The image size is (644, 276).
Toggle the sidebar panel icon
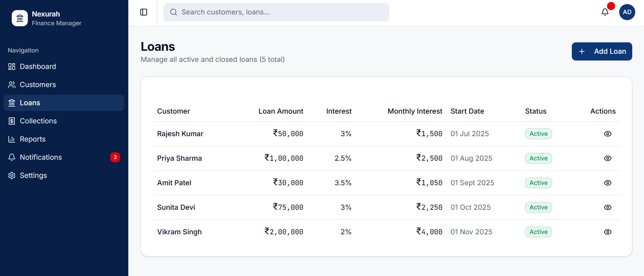pyautogui.click(x=144, y=12)
